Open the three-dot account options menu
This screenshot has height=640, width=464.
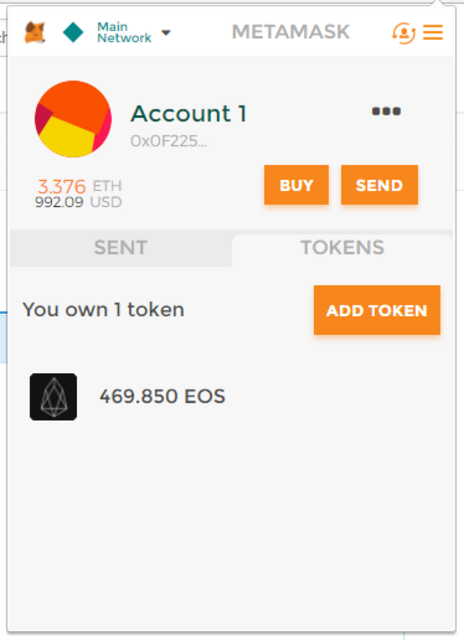point(386,111)
